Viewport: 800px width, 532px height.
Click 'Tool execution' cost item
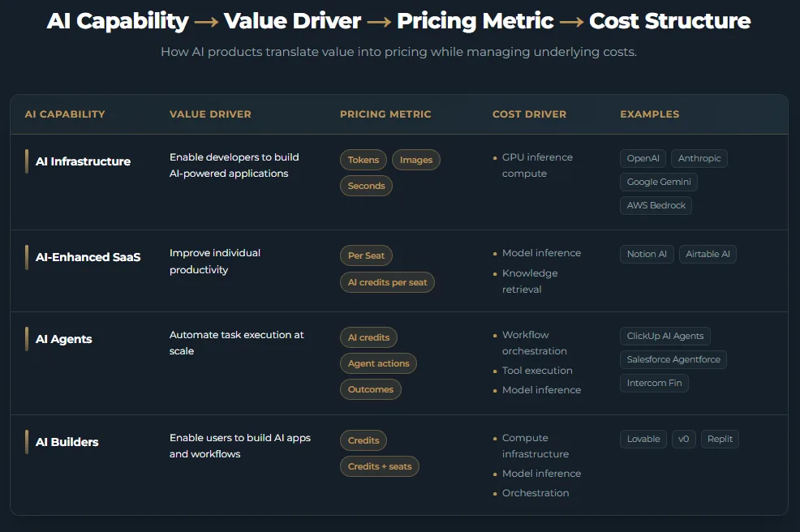[537, 371]
